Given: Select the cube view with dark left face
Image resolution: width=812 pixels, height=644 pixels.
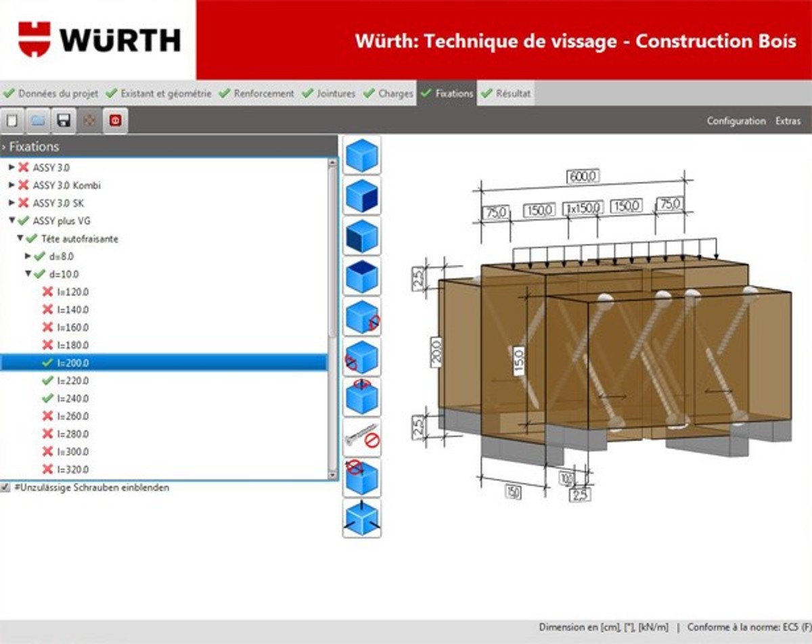Looking at the screenshot, I should (362, 236).
